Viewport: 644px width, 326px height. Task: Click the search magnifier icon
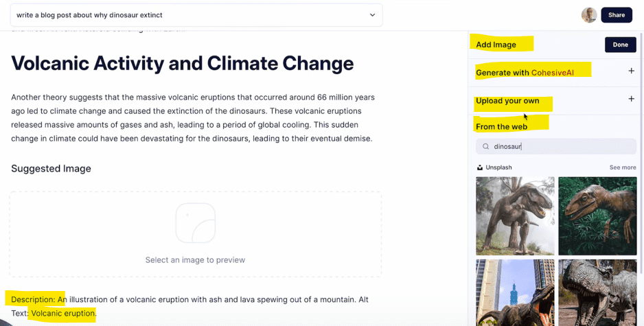tap(485, 147)
